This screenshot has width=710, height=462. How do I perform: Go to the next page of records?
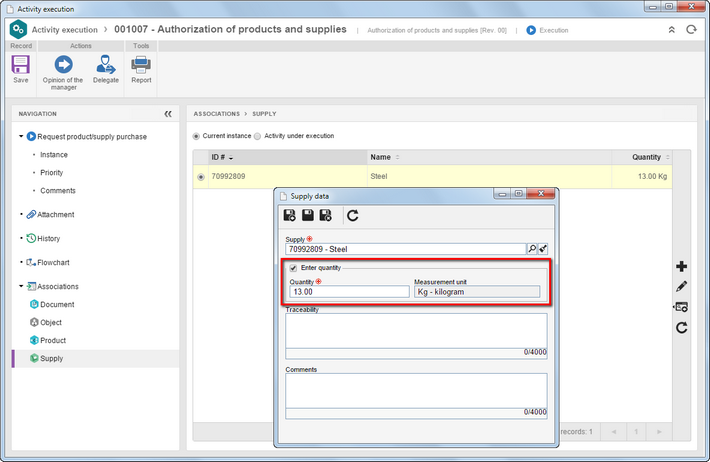(x=659, y=432)
